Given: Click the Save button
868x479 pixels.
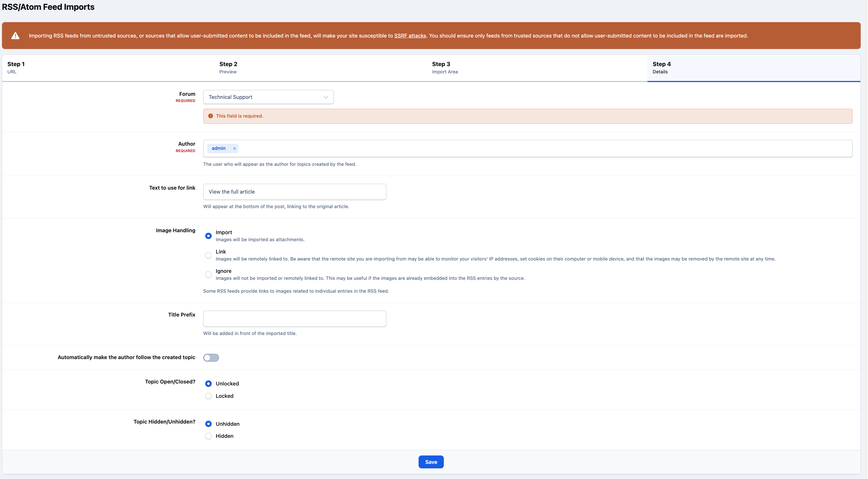Looking at the screenshot, I should tap(431, 462).
